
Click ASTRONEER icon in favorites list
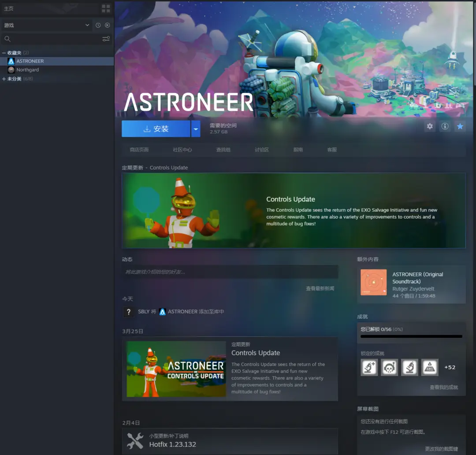coord(11,61)
